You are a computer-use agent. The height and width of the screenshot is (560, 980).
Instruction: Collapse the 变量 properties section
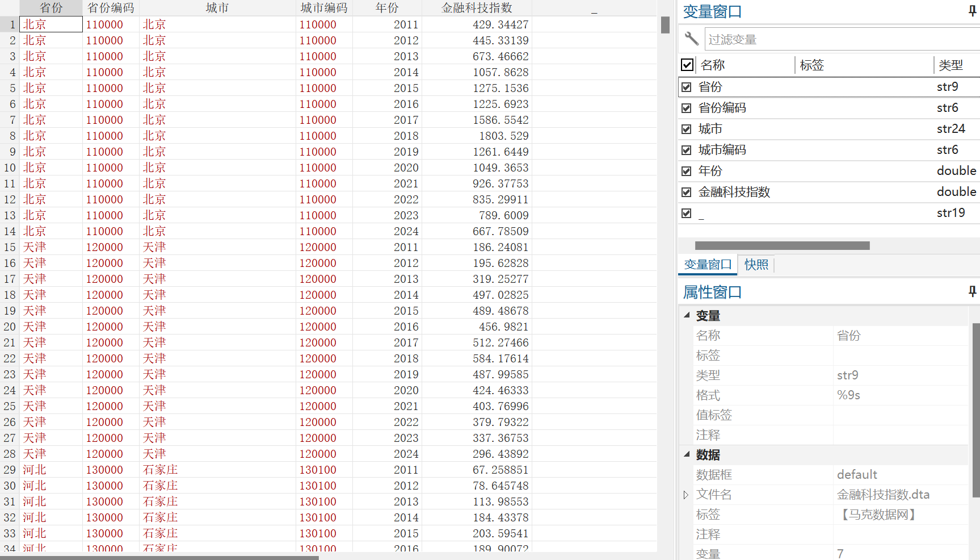click(x=687, y=315)
